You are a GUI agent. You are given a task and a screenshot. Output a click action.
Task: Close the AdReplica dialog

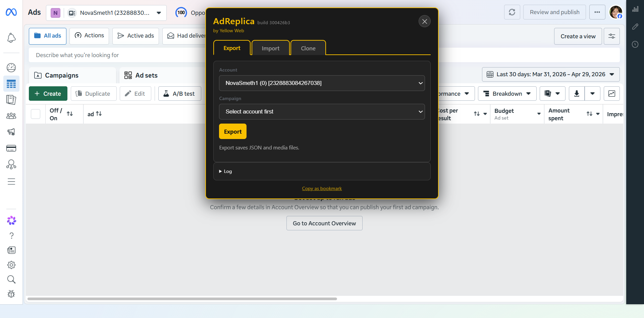(425, 21)
